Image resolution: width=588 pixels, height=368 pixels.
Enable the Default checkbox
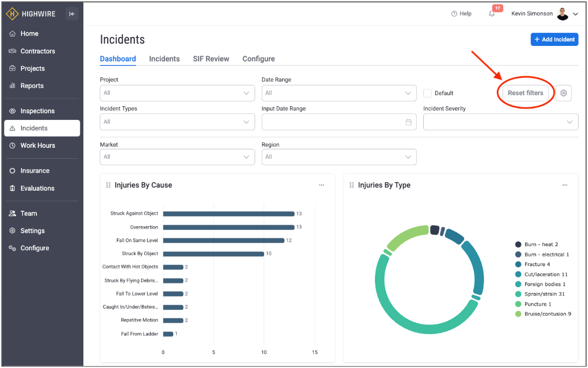[x=427, y=93]
